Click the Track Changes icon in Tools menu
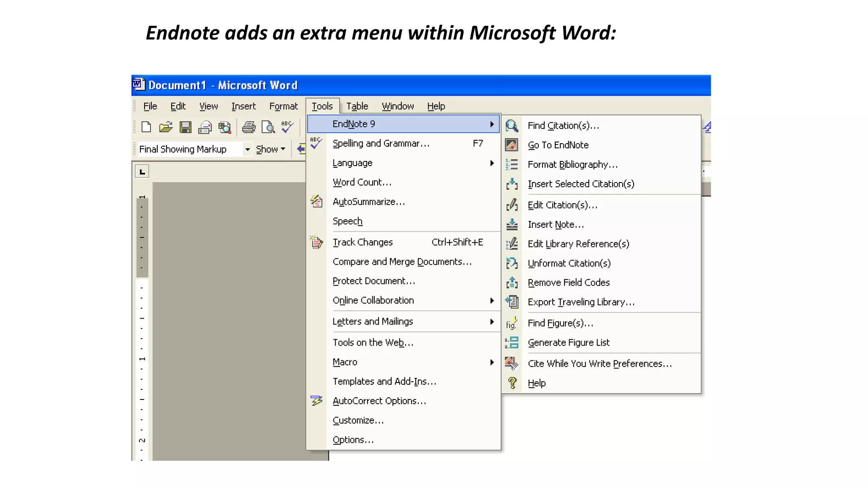This screenshot has height=488, width=868. point(316,242)
